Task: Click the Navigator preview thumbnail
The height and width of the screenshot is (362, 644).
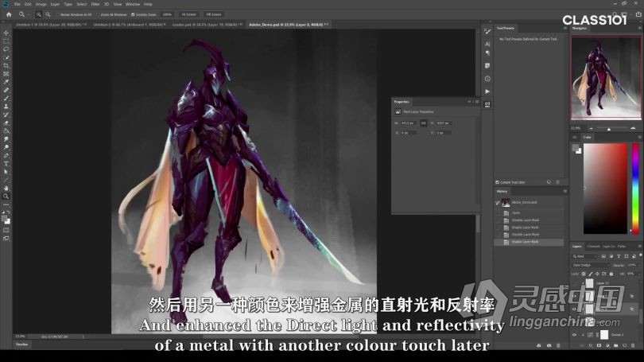Action: click(606, 79)
